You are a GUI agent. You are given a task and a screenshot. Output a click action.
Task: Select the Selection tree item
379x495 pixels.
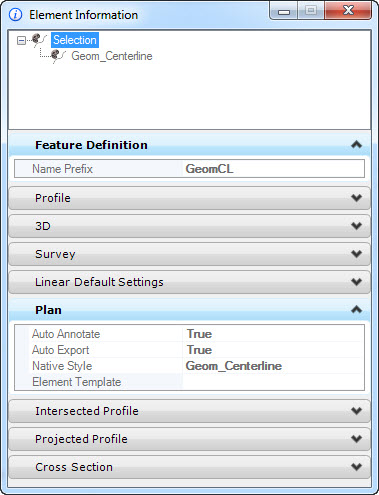point(75,40)
